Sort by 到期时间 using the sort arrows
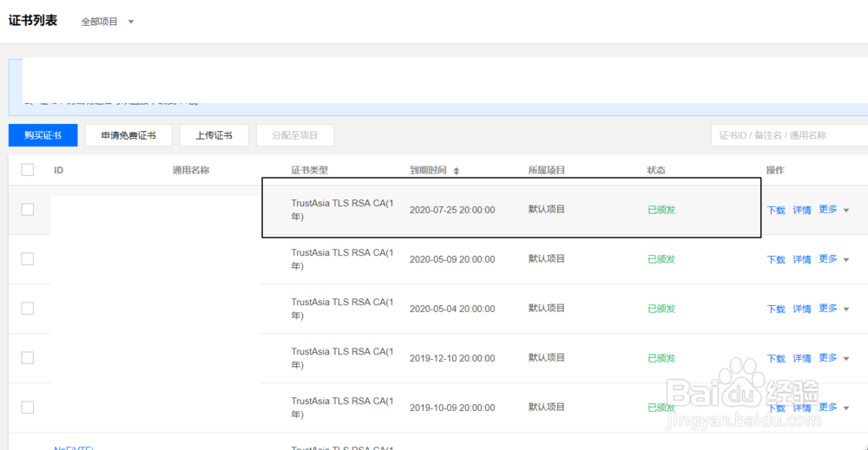The image size is (868, 450). click(x=457, y=171)
